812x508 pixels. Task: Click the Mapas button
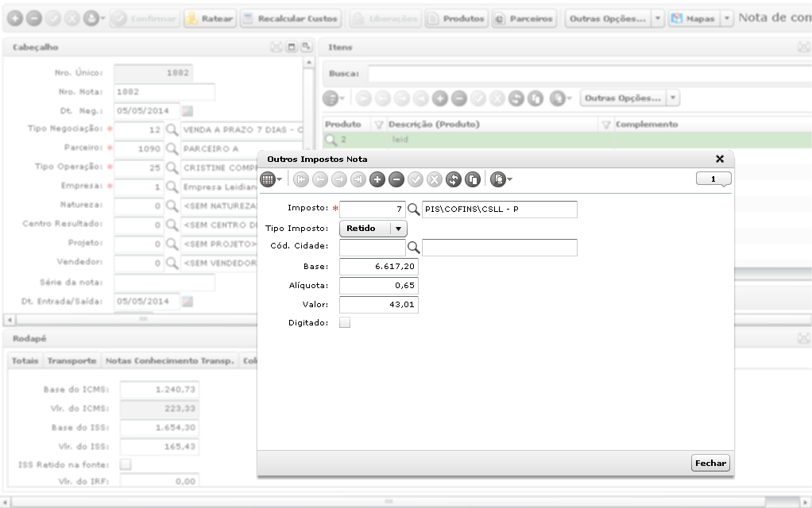click(694, 18)
